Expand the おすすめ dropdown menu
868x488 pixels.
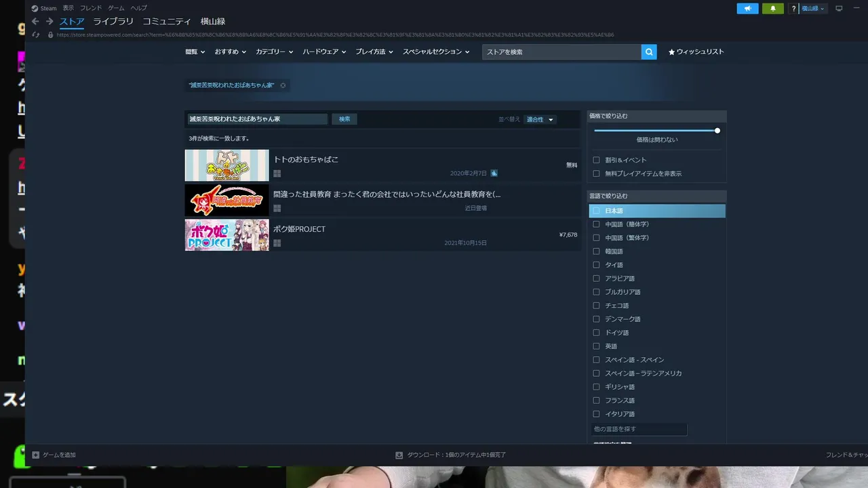click(x=230, y=52)
